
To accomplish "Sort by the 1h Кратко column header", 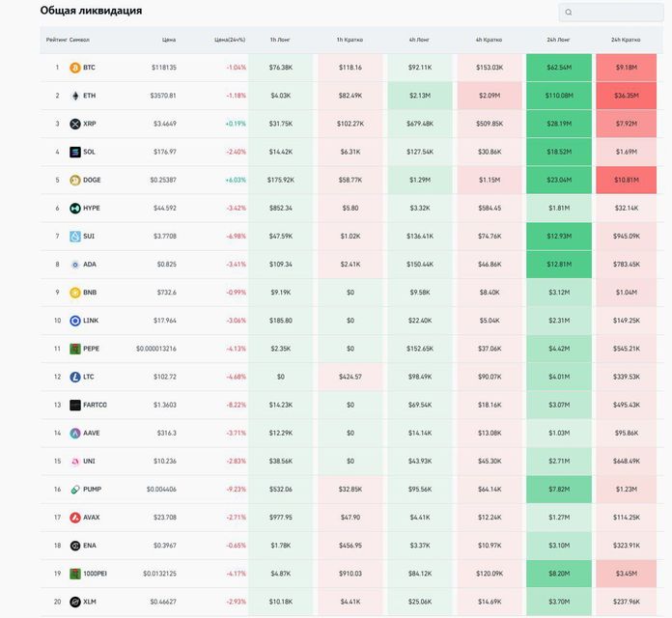I will coord(350,40).
